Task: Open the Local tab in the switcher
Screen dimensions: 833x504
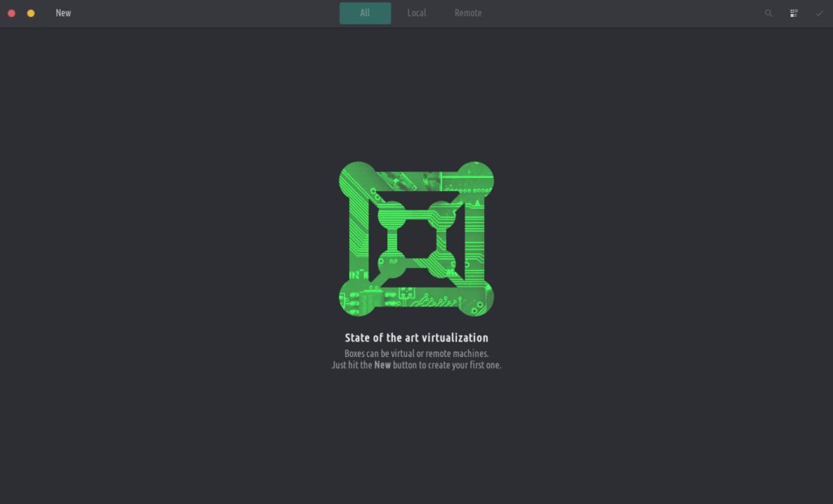Action: (416, 13)
